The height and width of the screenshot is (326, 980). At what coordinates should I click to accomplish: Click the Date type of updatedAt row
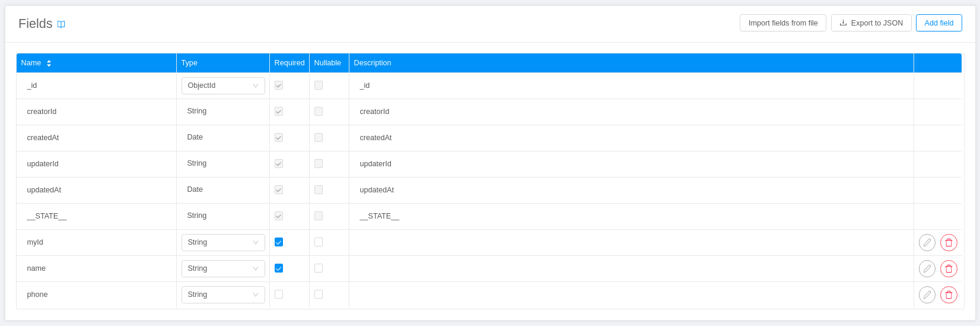(x=195, y=189)
